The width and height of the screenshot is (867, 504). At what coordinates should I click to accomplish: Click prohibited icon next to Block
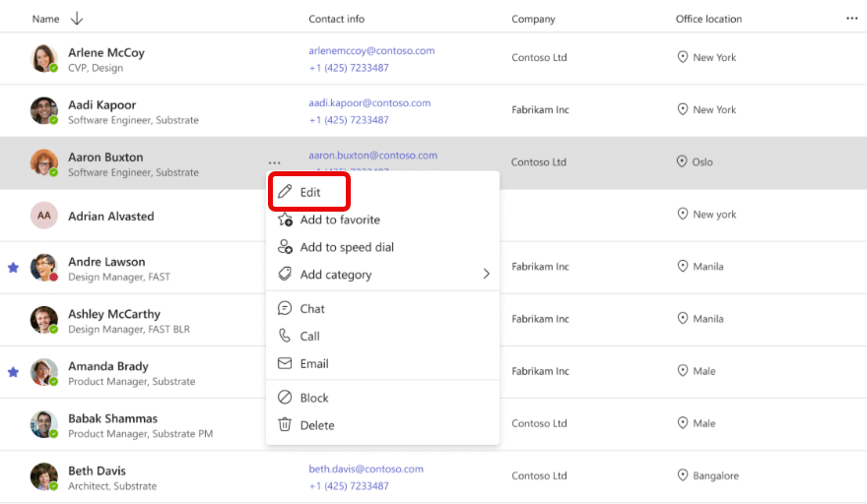coord(285,398)
